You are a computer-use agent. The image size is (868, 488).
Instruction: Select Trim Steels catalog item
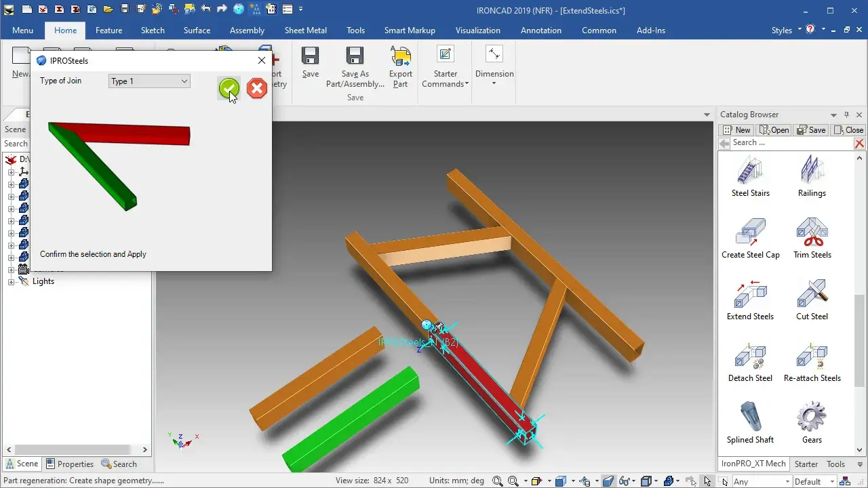click(812, 238)
